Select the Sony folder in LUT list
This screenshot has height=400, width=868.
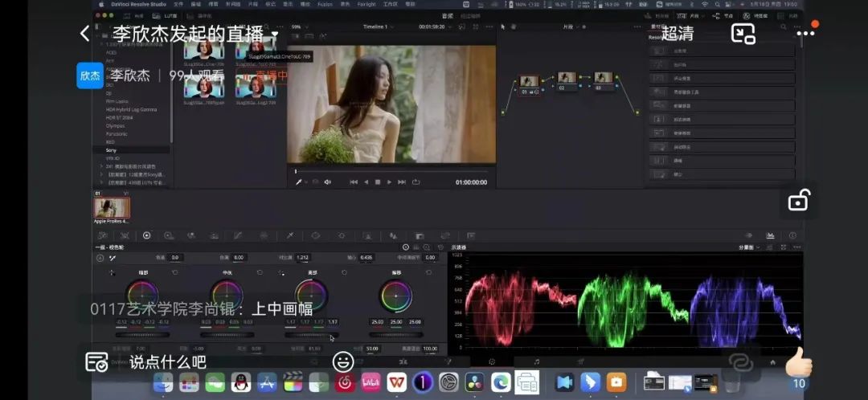pyautogui.click(x=111, y=150)
